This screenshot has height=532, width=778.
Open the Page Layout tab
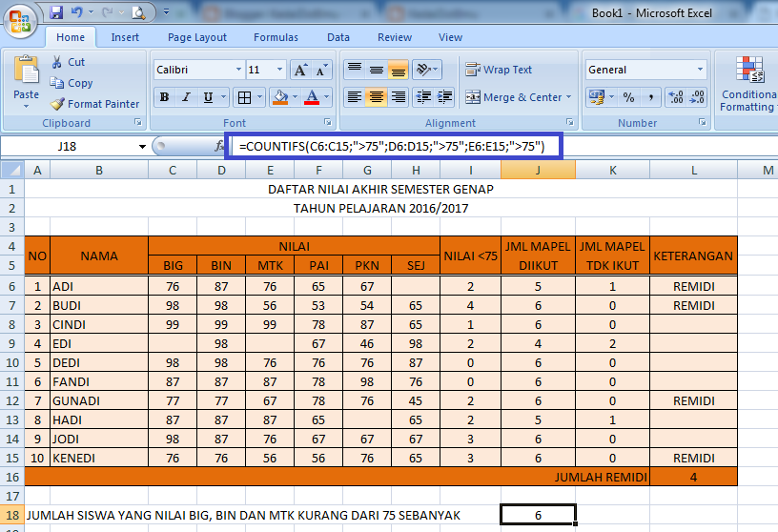(x=197, y=37)
